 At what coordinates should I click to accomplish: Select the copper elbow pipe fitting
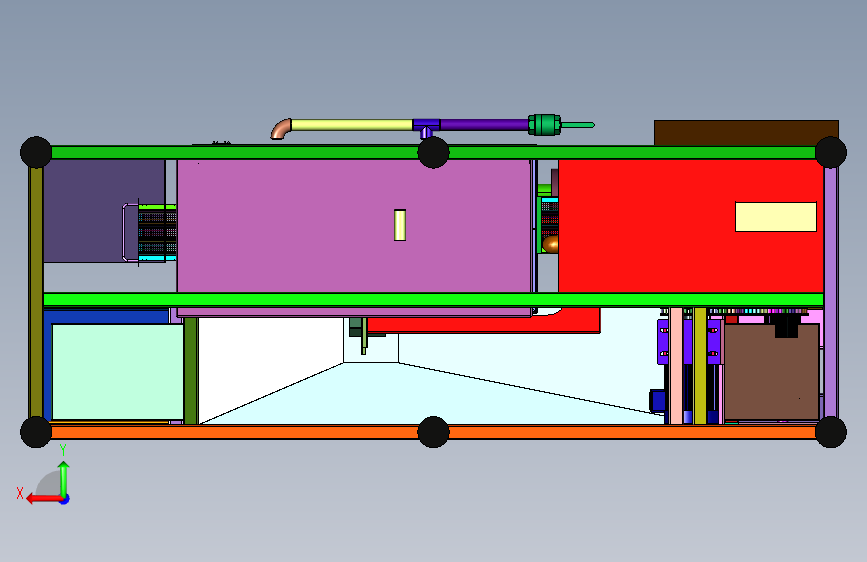pos(281,129)
